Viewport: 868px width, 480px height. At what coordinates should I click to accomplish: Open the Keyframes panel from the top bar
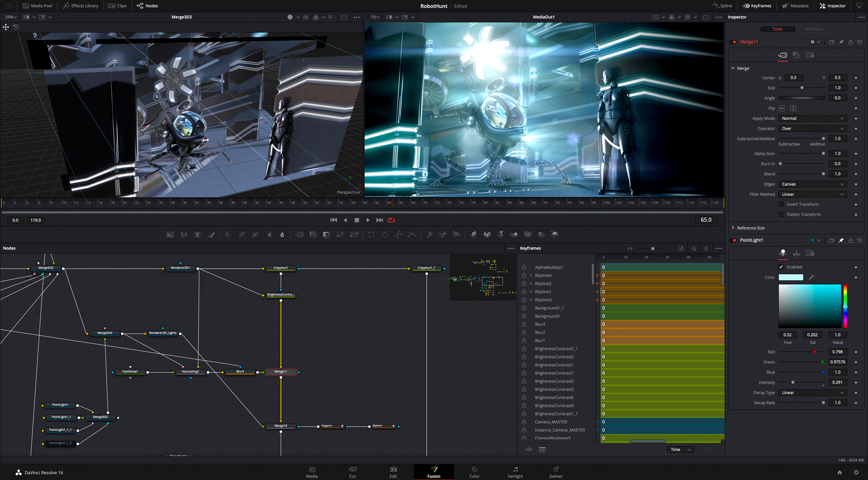(757, 6)
